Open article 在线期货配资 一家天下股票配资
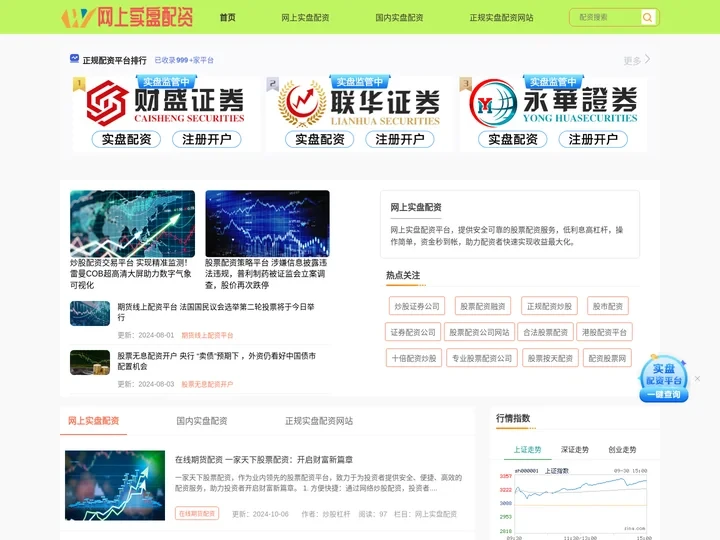720x540 pixels. click(x=264, y=459)
